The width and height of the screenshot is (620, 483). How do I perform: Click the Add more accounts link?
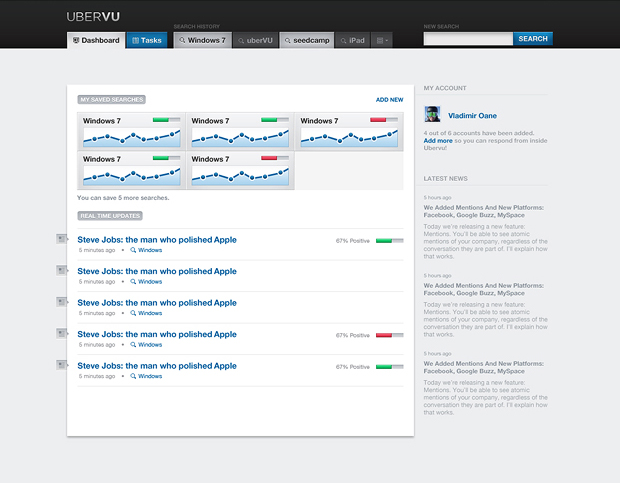click(437, 141)
